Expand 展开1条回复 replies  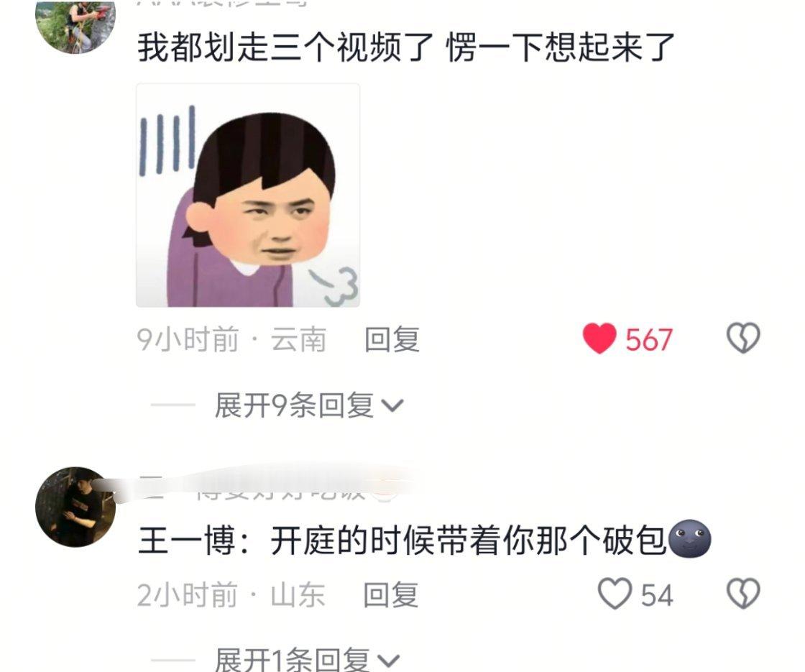click(x=307, y=659)
